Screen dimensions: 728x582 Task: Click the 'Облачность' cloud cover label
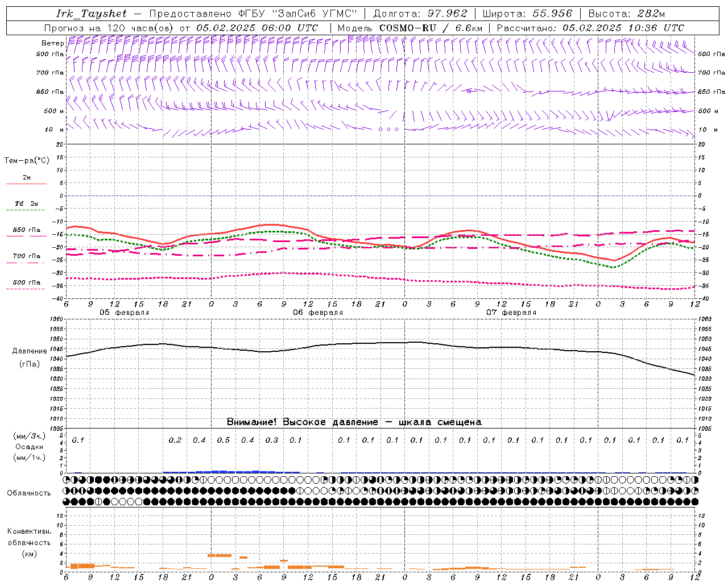point(29,493)
